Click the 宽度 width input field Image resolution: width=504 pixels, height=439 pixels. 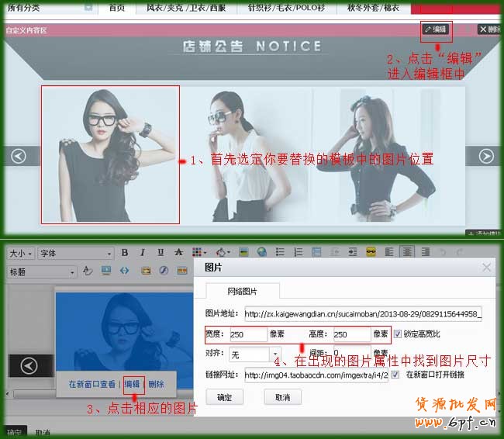[248, 334]
